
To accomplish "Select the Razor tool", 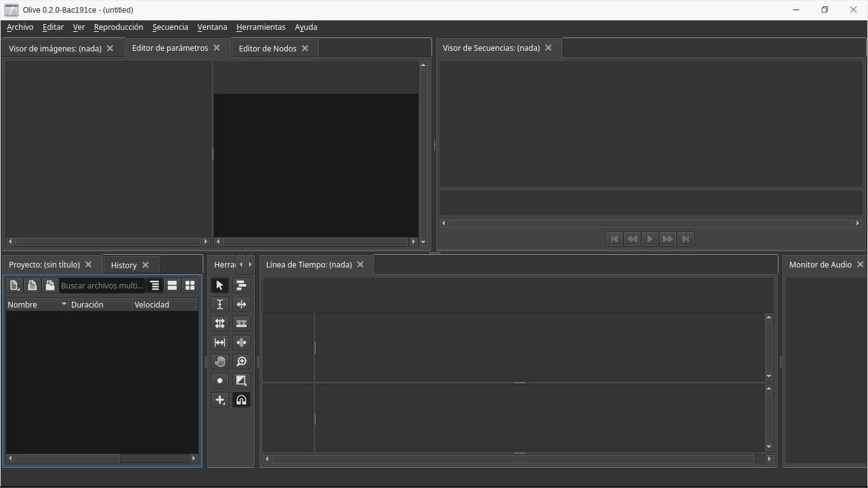I will [x=241, y=323].
